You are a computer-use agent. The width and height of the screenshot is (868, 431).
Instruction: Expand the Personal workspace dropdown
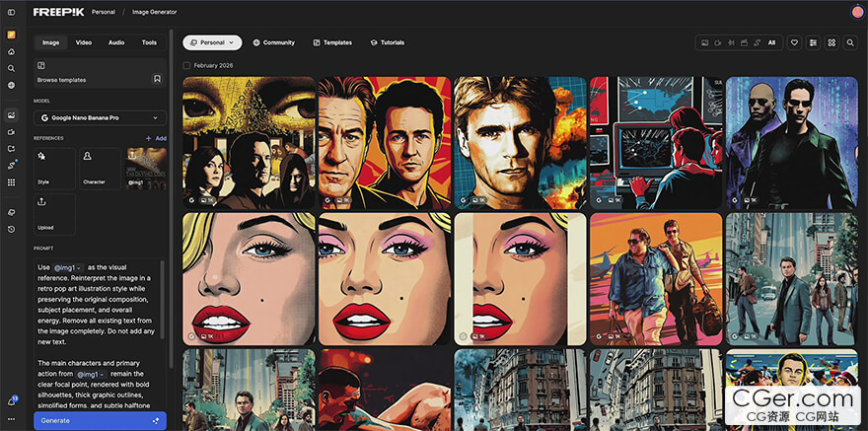coord(212,42)
